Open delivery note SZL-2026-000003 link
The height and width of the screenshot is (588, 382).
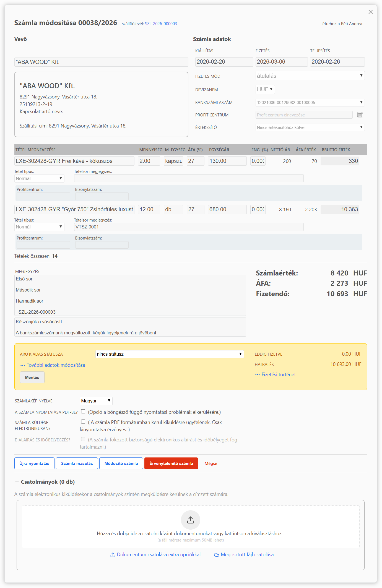(x=161, y=24)
